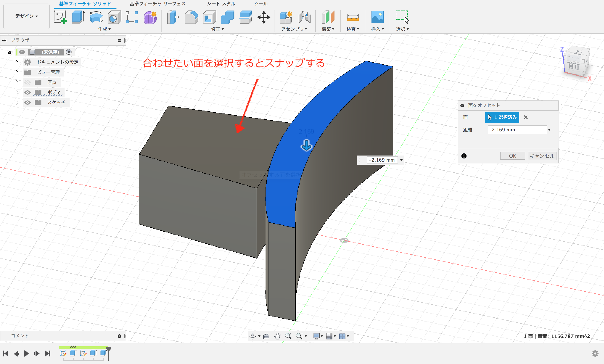Show the hidden 原点 folder
This screenshot has width=604, height=364.
(x=28, y=82)
